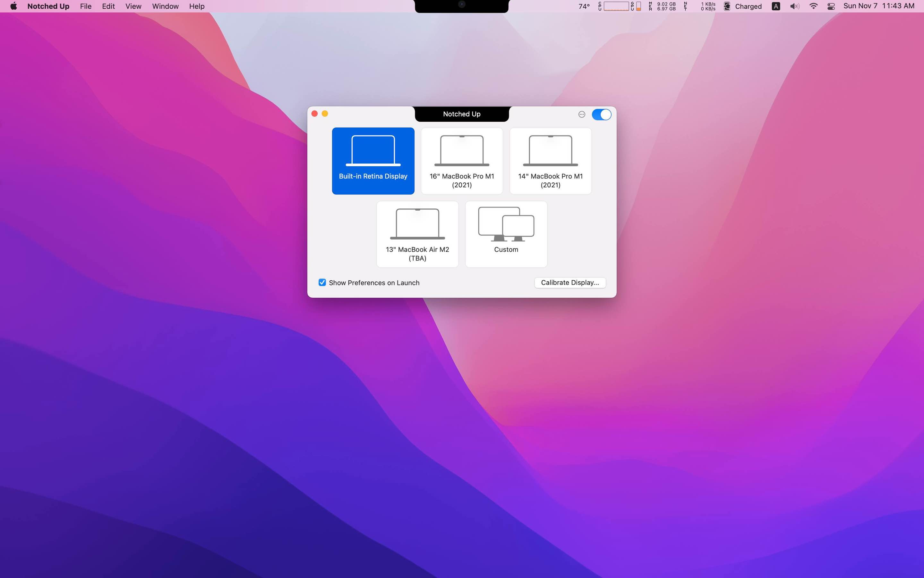Open the View menu
The image size is (924, 578).
pyautogui.click(x=133, y=6)
